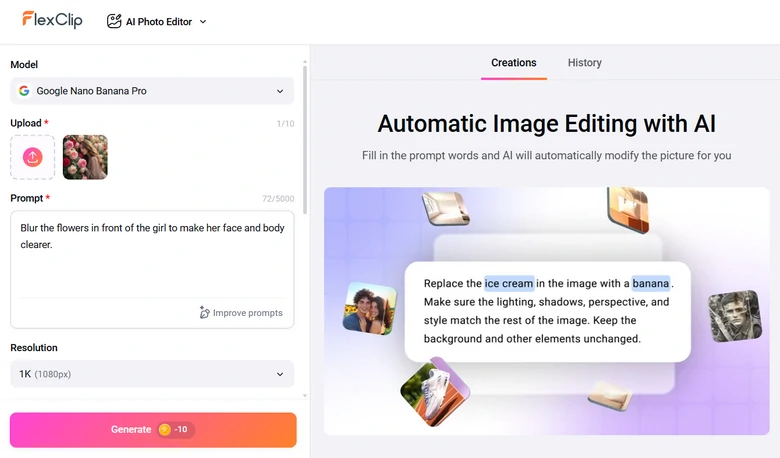Click the sneaker sample image

pyautogui.click(x=435, y=391)
